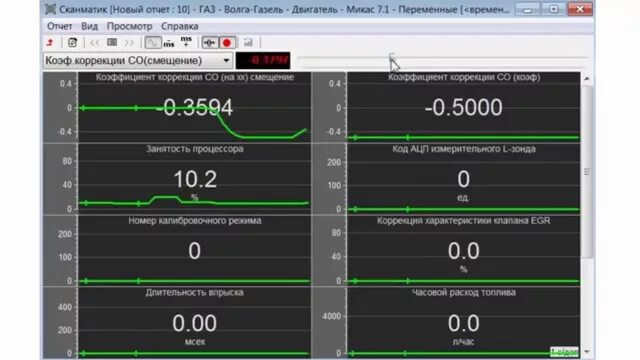
Task: Click the ms minus time scale icon
Action: click(169, 43)
